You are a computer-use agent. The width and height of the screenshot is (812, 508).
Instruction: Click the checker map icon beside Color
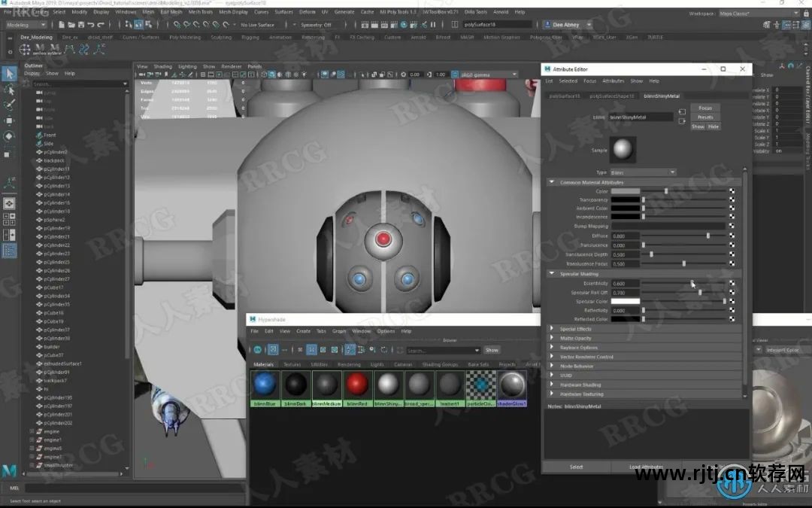coord(732,191)
